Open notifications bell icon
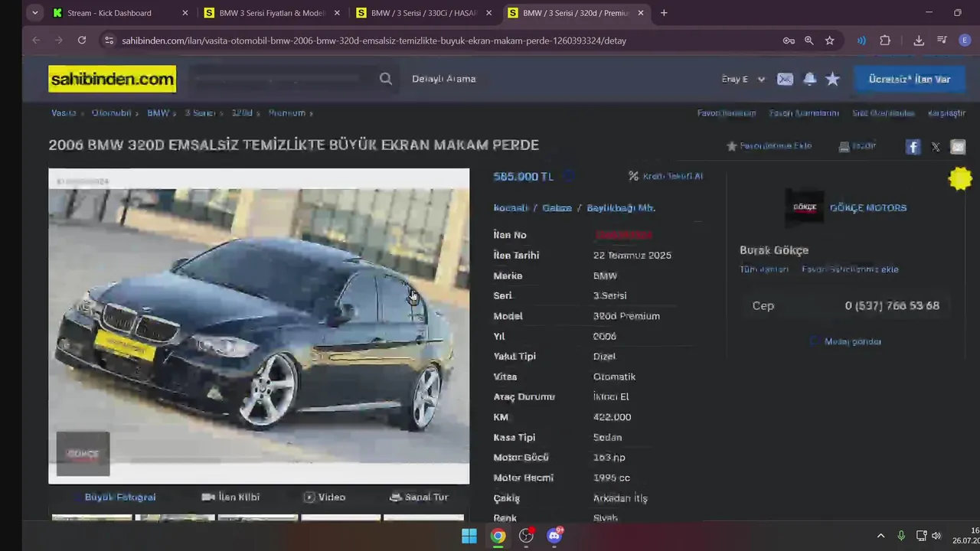 click(809, 79)
